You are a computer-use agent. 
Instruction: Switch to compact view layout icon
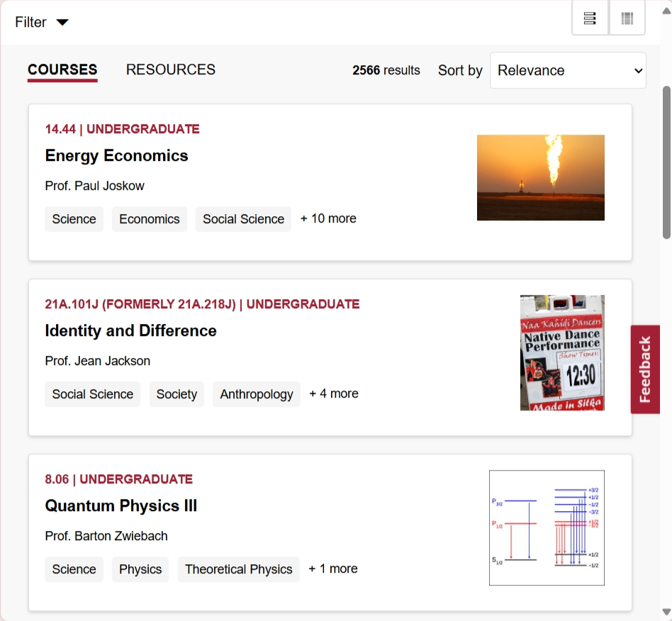627,18
